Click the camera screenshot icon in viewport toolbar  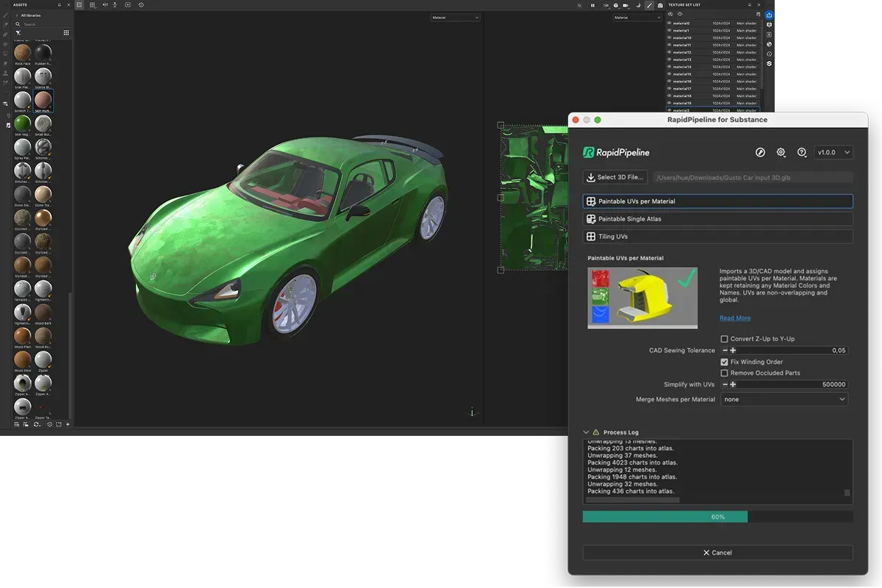[x=660, y=5]
